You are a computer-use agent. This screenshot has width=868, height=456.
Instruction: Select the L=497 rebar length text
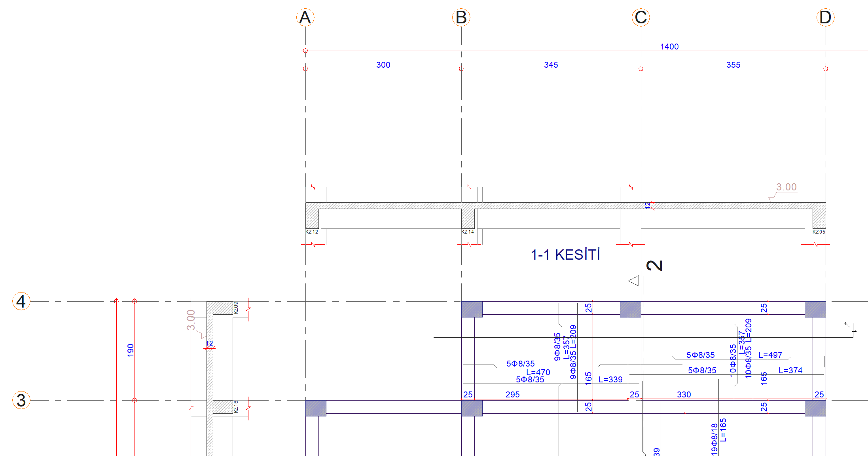(770, 355)
